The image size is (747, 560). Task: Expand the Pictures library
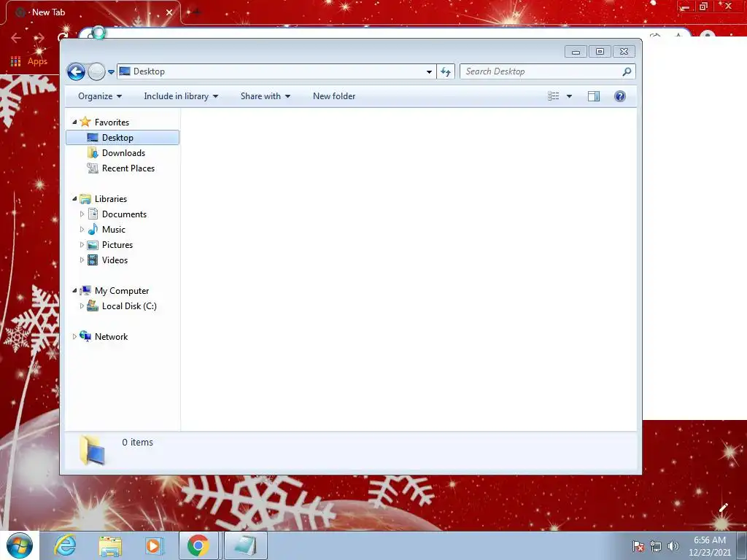click(82, 245)
